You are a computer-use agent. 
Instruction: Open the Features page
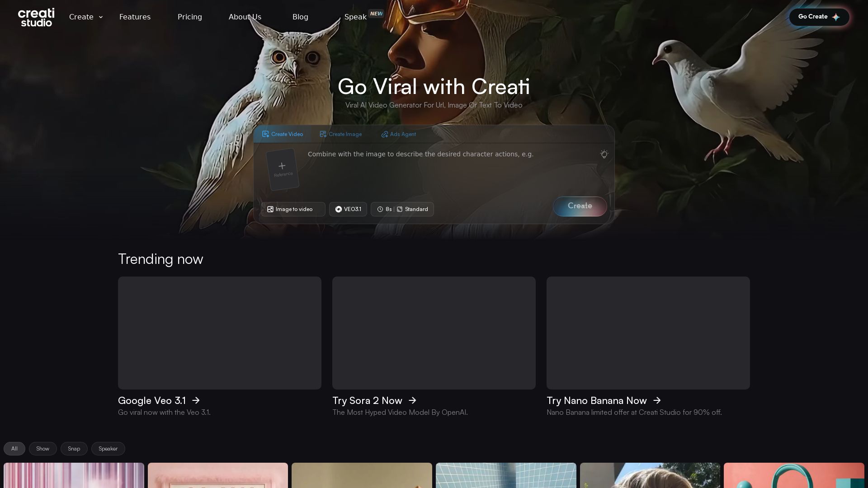click(x=135, y=17)
